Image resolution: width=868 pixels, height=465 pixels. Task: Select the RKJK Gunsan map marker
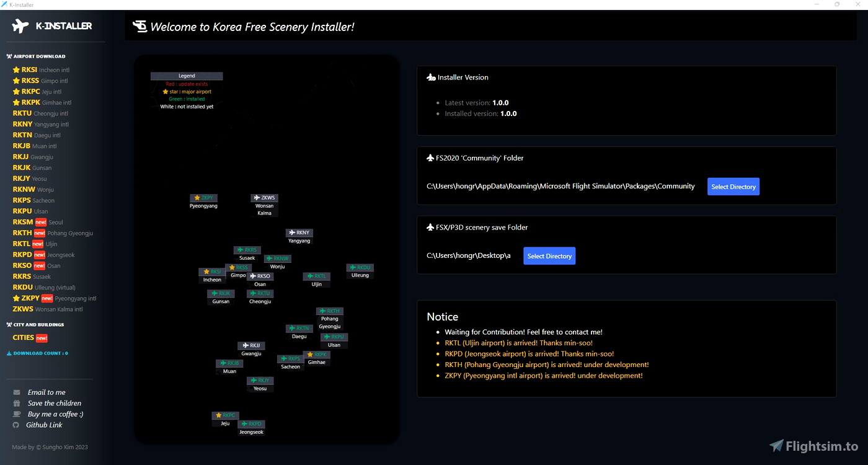click(x=221, y=293)
